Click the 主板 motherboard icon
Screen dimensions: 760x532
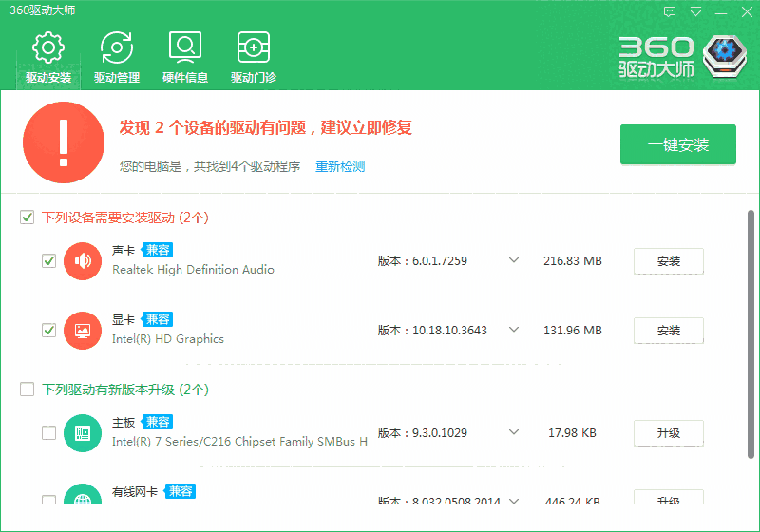pyautogui.click(x=83, y=433)
